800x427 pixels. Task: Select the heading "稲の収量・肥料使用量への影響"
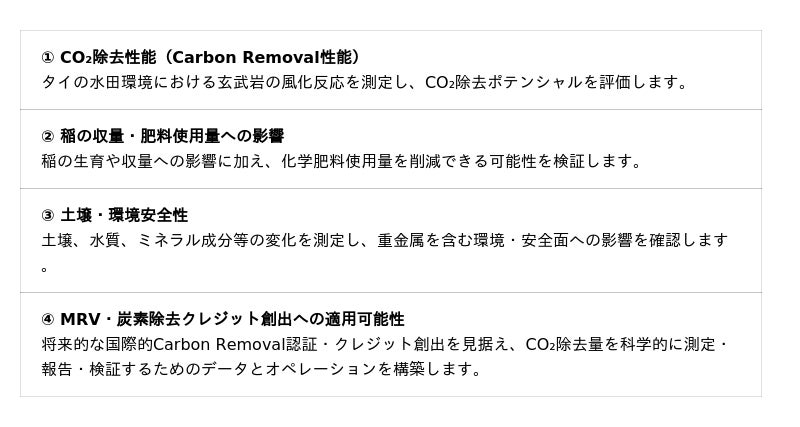point(172,136)
